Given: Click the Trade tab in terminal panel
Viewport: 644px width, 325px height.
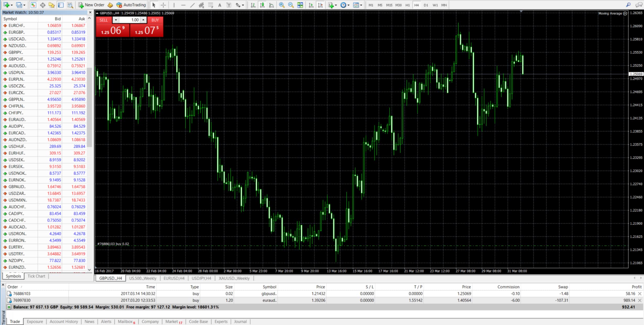Looking at the screenshot, I should tap(14, 321).
